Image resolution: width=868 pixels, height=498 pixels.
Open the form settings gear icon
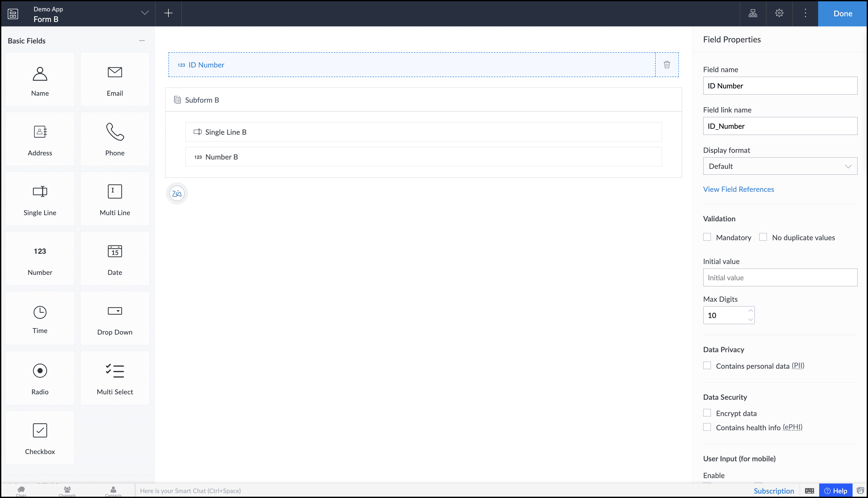tap(779, 13)
